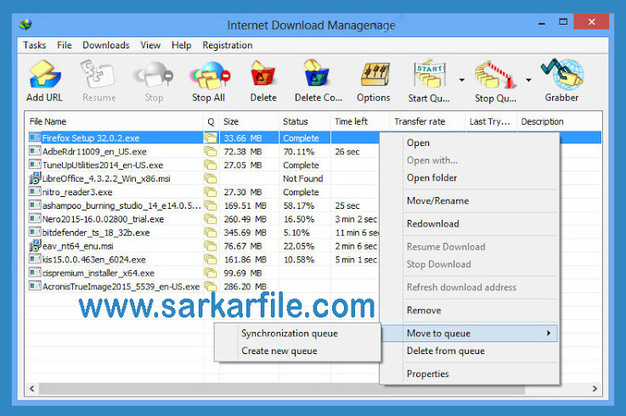Click the horizontal scrollbar thumb
Viewport: 626px width, 416px height.
tap(282, 388)
